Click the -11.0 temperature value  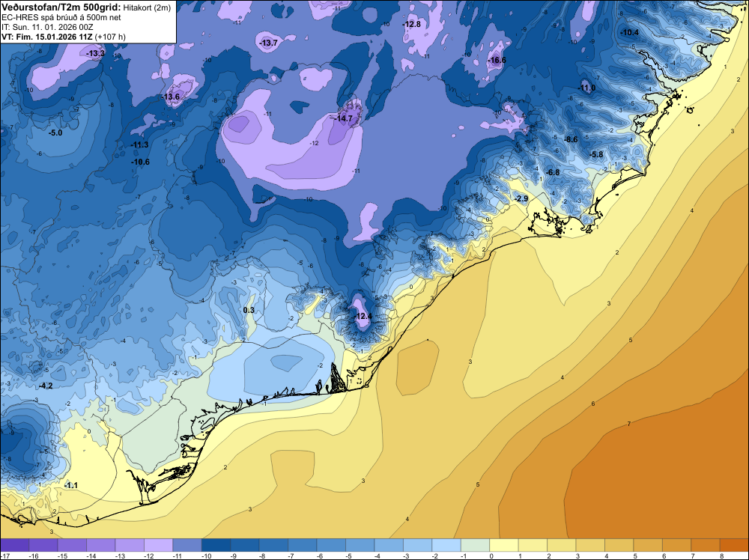pyautogui.click(x=587, y=88)
